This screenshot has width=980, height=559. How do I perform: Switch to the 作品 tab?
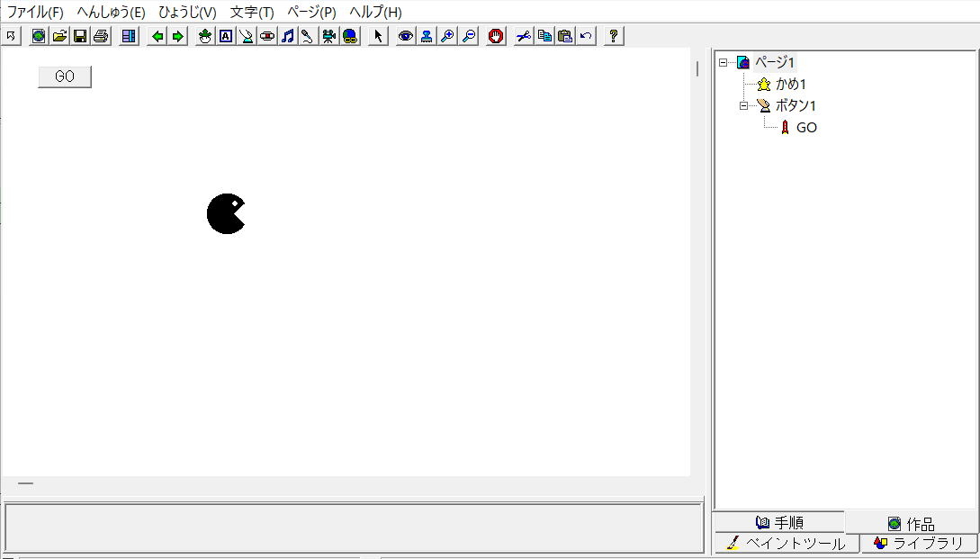coord(912,523)
